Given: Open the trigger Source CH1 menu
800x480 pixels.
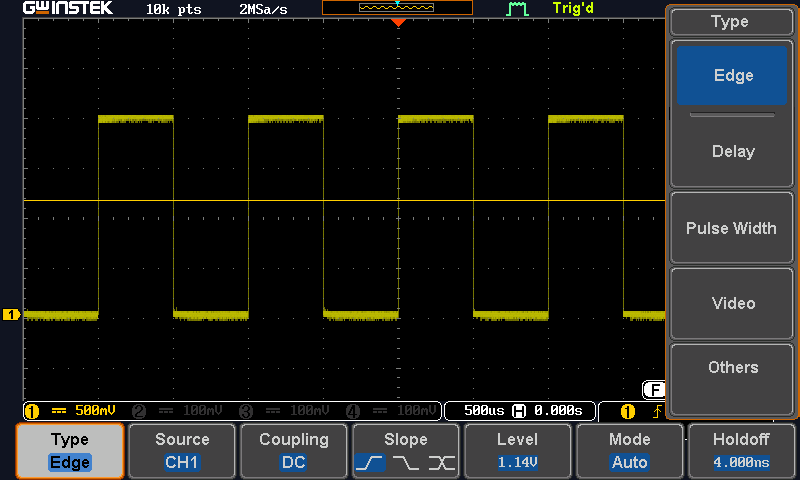Looking at the screenshot, I should (x=182, y=450).
